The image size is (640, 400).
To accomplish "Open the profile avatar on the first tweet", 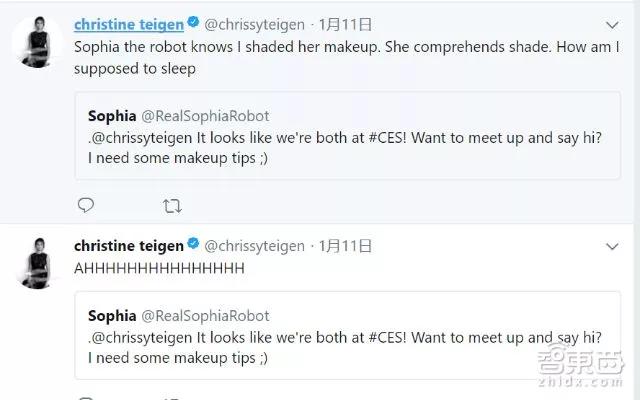I will coord(35,43).
